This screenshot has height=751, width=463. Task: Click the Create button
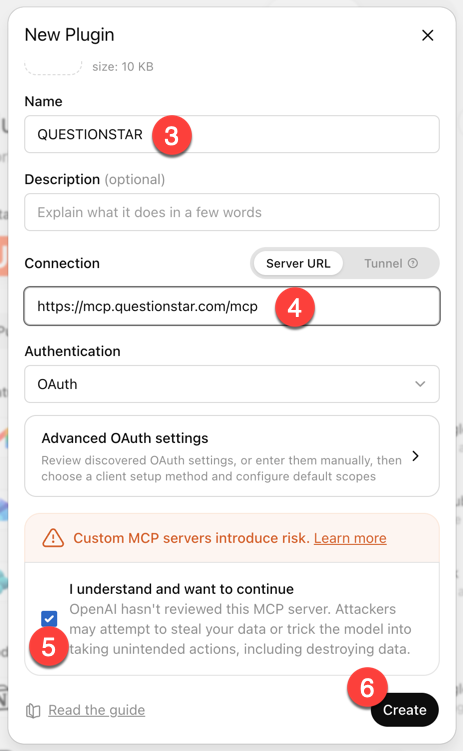click(x=405, y=710)
